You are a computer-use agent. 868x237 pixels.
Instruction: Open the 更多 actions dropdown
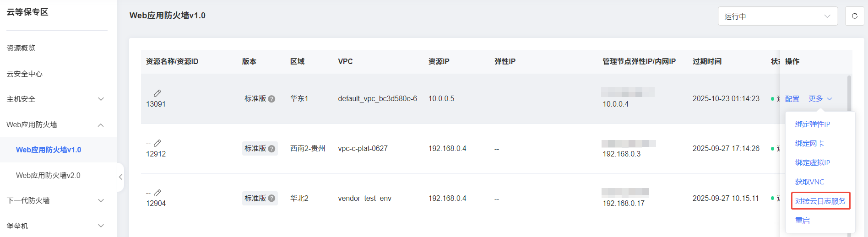[x=820, y=99]
